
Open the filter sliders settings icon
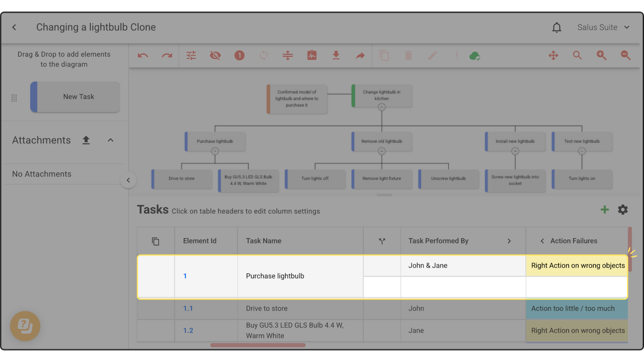pos(191,56)
